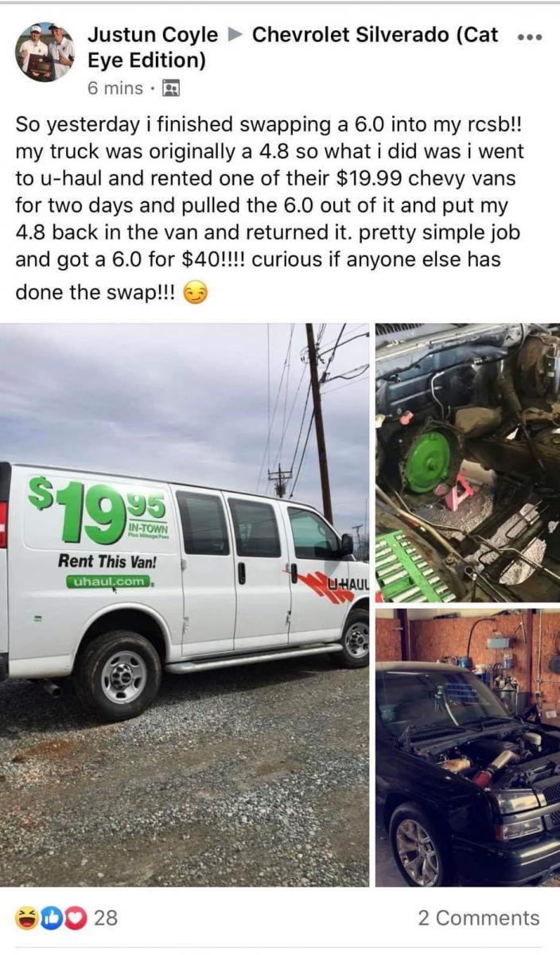Image resolution: width=560 pixels, height=955 pixels.
Task: View the 28 reactions count
Action: pos(106,918)
